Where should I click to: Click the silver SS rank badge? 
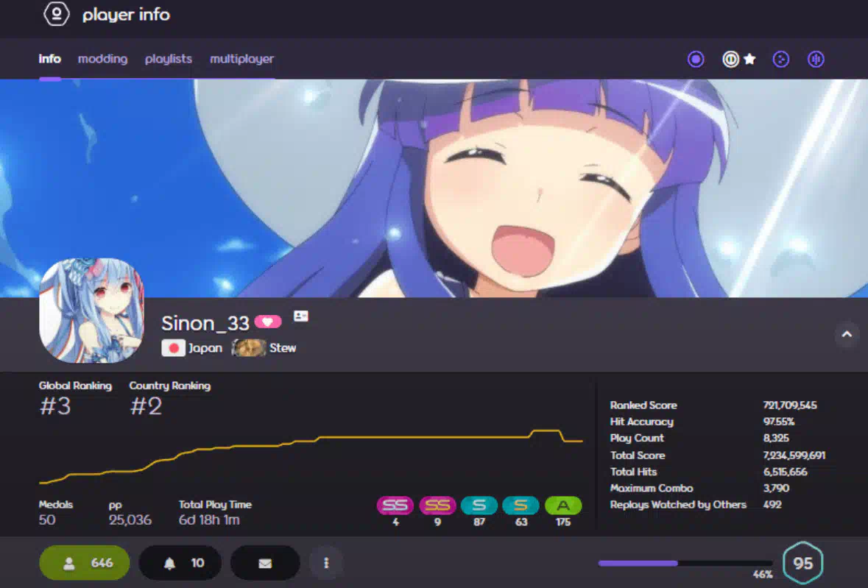coord(395,505)
